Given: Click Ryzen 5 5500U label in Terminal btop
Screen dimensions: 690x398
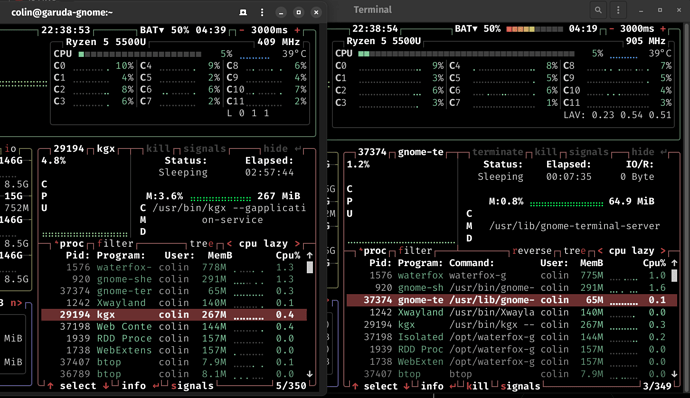Looking at the screenshot, I should (384, 41).
